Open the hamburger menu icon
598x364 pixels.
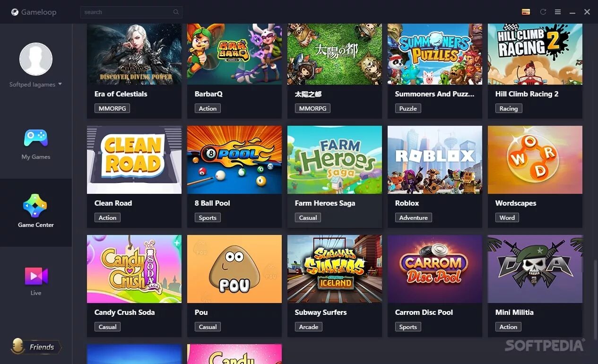point(558,12)
